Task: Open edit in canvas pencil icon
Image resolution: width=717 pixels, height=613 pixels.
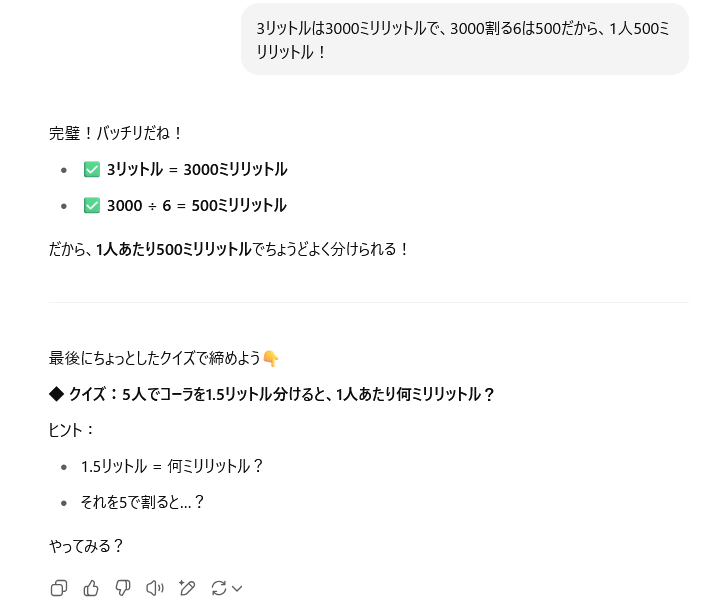Action: [x=187, y=588]
